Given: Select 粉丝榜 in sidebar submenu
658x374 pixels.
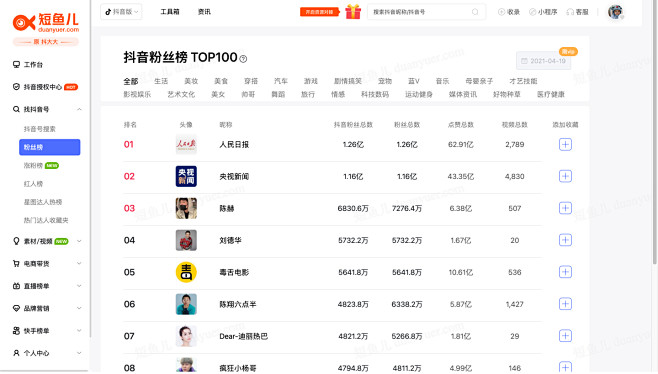Looking at the screenshot, I should [x=50, y=147].
